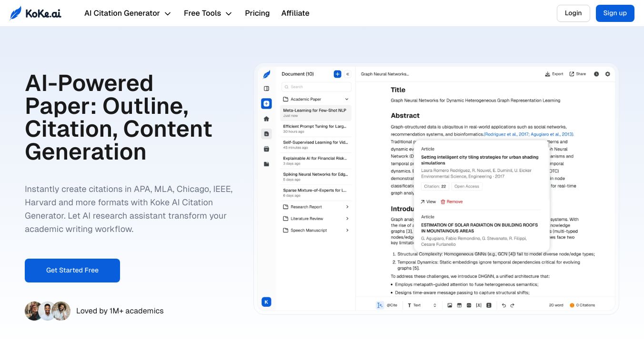
Task: Open Explainable AI for Financial Risk document
Action: (316, 161)
